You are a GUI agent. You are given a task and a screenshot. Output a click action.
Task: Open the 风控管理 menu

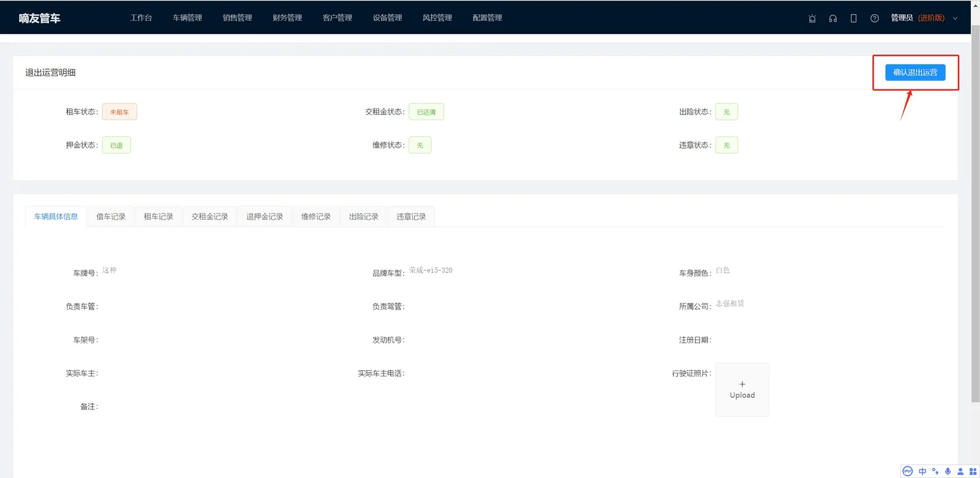[x=437, y=18]
